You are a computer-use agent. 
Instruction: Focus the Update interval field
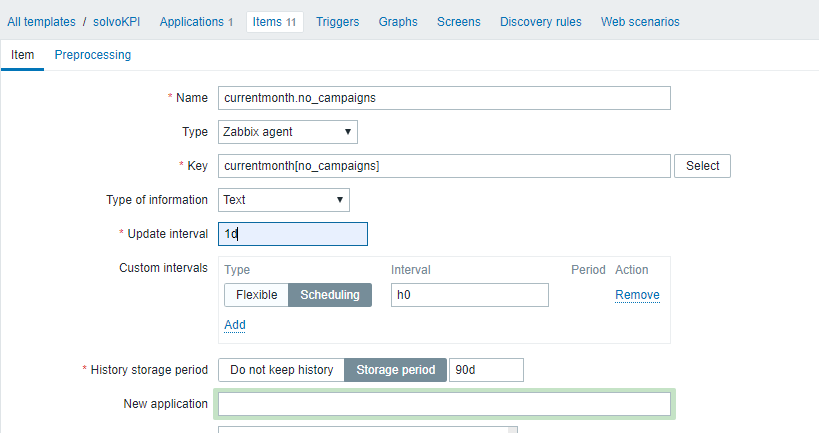(293, 234)
